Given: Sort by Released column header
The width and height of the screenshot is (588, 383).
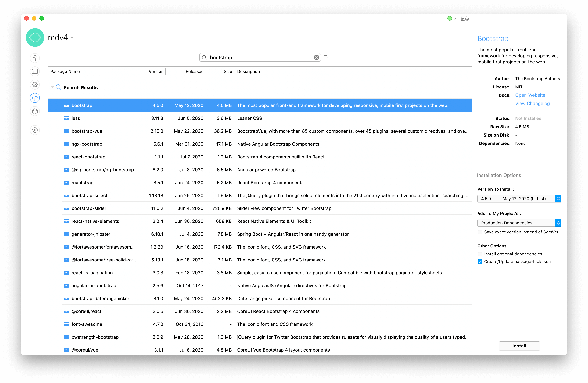Looking at the screenshot, I should click(185, 71).
